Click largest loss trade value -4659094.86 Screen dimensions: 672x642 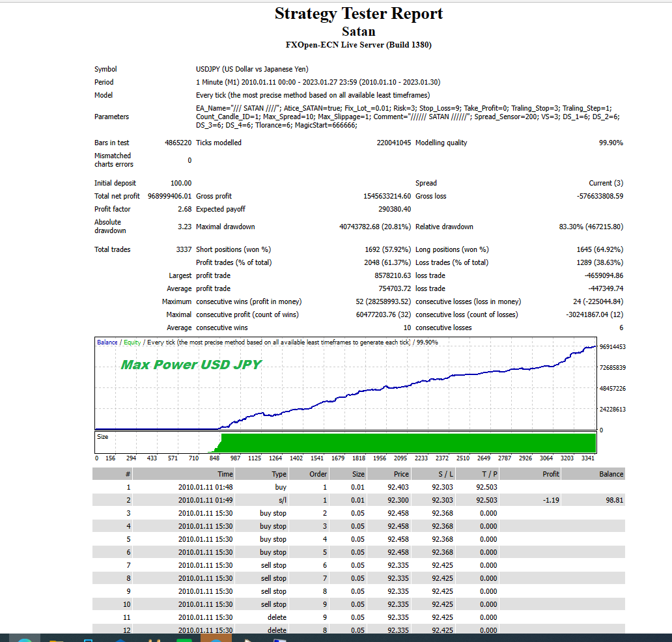point(604,275)
